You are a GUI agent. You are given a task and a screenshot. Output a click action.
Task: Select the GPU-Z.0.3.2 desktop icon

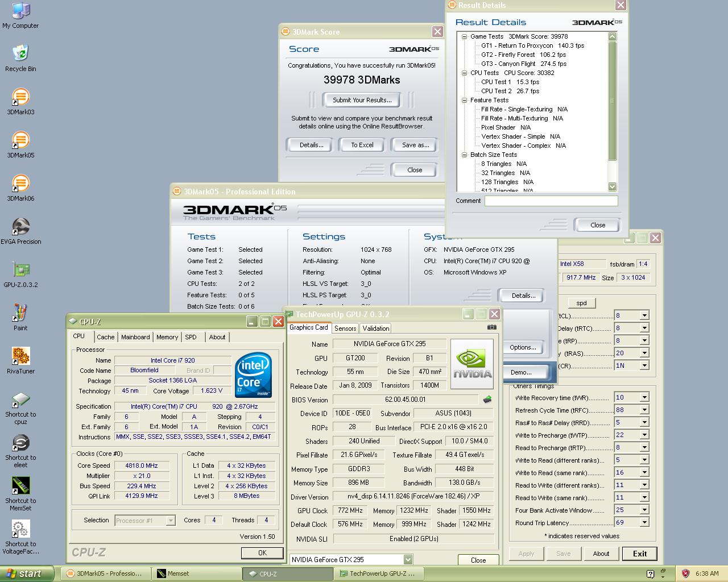[20, 275]
